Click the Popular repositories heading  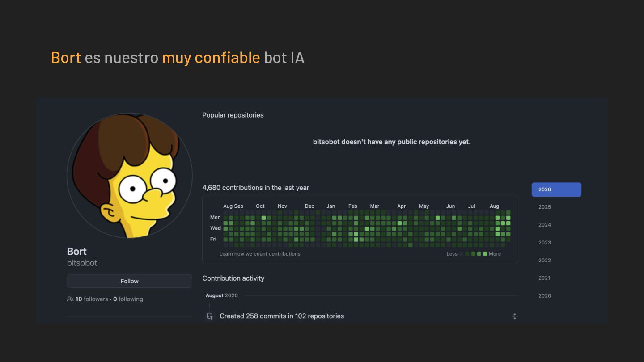pyautogui.click(x=233, y=115)
